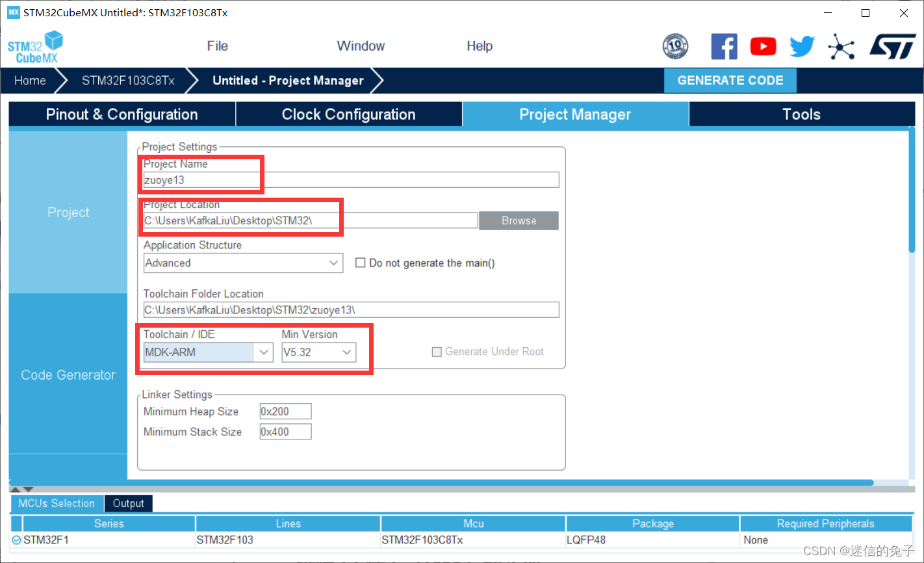The height and width of the screenshot is (563, 924).
Task: Click Minimum Stack Size field
Action: click(x=285, y=432)
